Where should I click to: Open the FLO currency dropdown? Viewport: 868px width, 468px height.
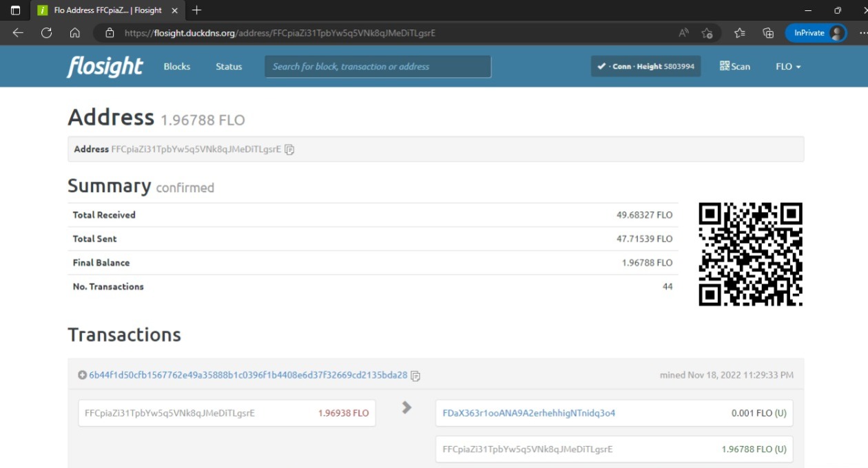(788, 66)
